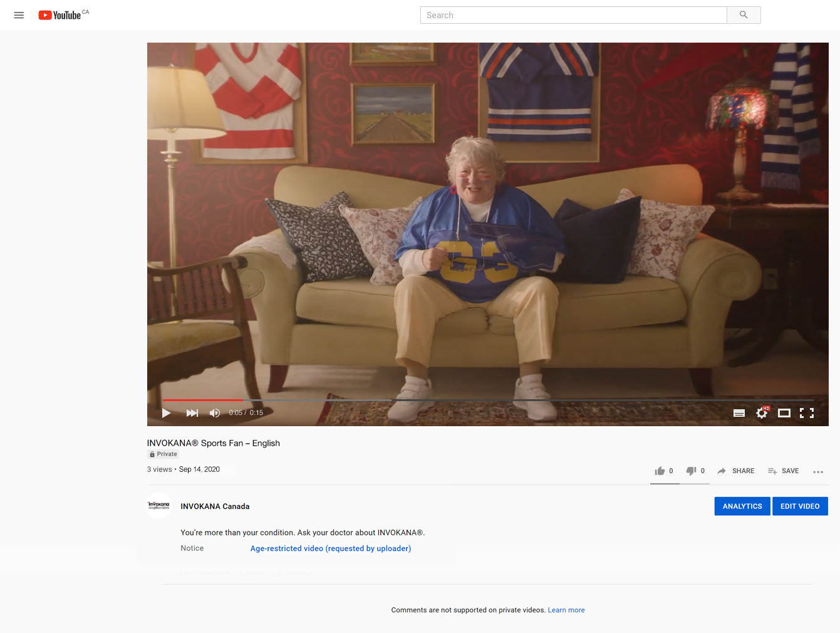Click the EDIT VIDEO button
The height and width of the screenshot is (633, 840).
coord(800,506)
